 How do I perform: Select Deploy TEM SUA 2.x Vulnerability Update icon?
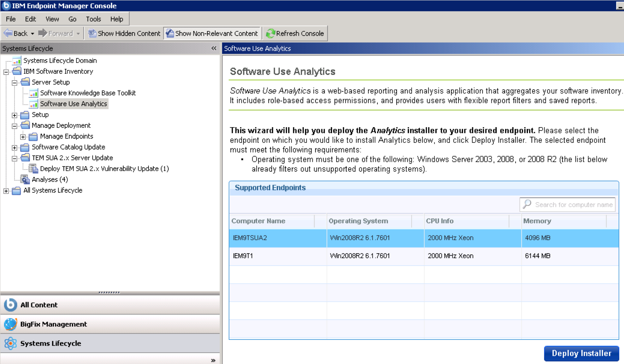(x=33, y=169)
